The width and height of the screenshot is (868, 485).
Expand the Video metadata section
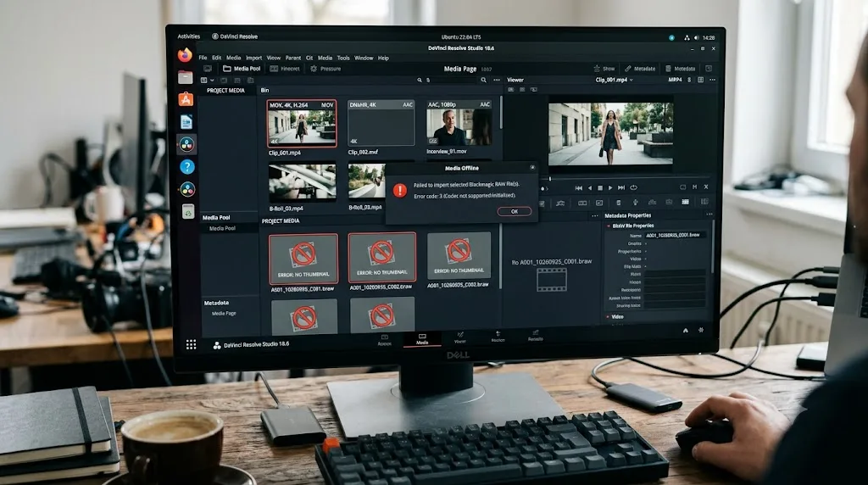pyautogui.click(x=608, y=316)
